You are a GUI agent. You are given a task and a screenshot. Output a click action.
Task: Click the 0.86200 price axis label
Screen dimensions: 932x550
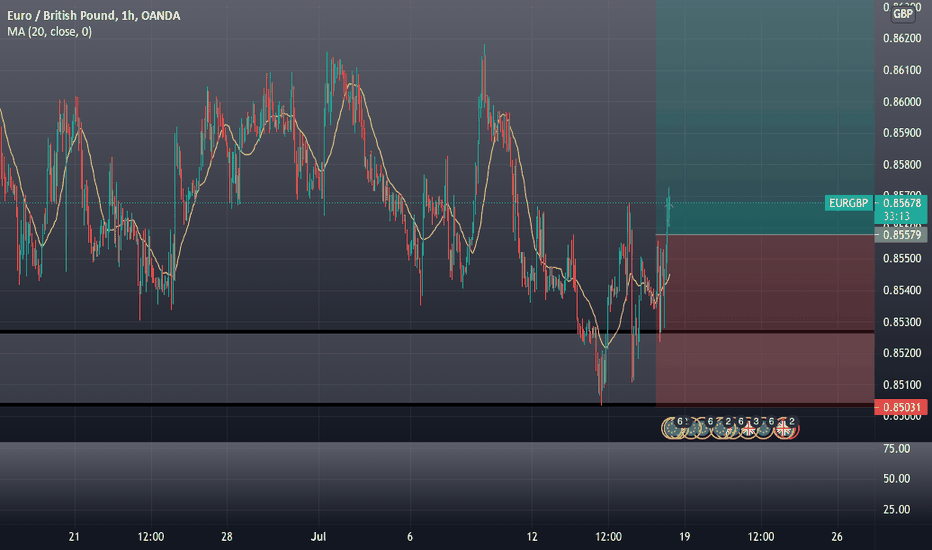[902, 38]
